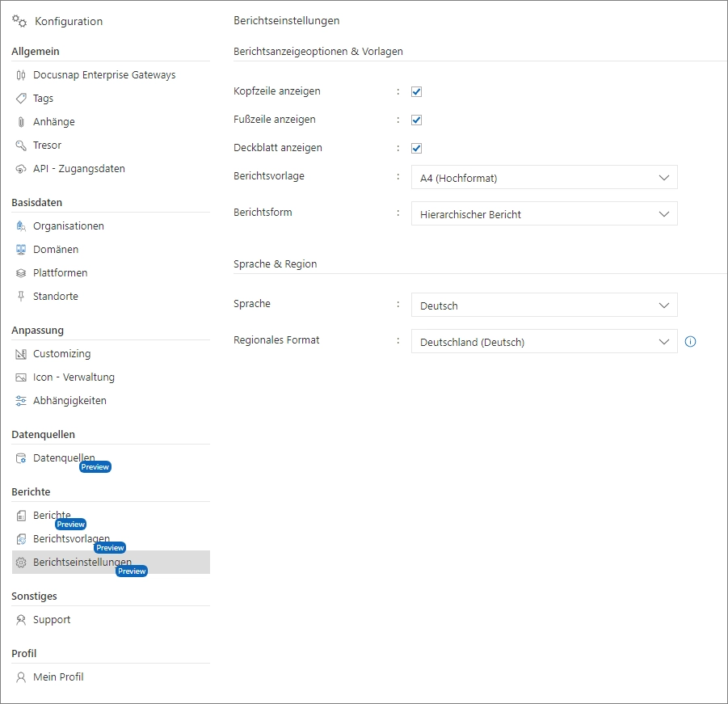Open Organisationen in the sidebar
Screen dimensions: 728x704
(x=68, y=226)
